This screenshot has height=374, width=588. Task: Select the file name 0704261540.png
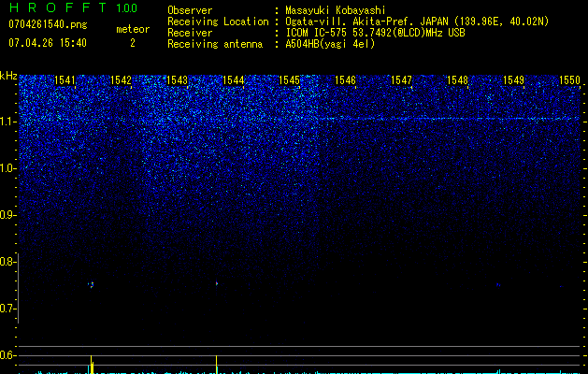pyautogui.click(x=48, y=24)
